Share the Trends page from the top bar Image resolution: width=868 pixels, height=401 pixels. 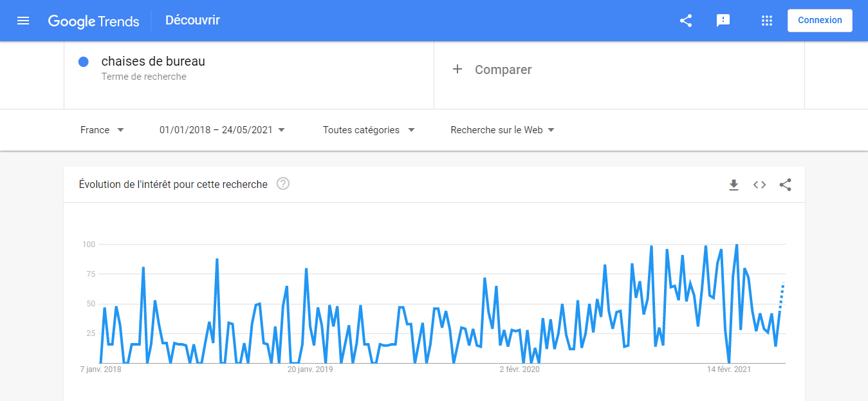685,20
